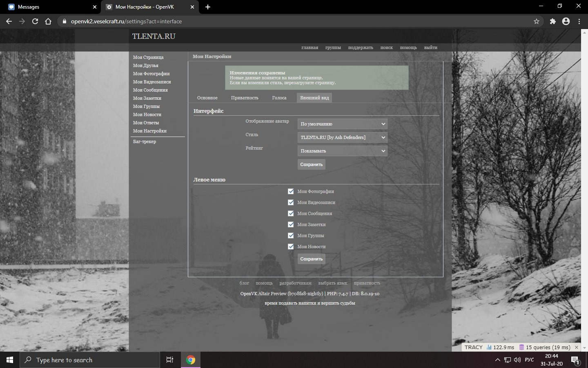The width and height of the screenshot is (588, 368).
Task: Open new browser tab with plus icon
Action: point(208,7)
